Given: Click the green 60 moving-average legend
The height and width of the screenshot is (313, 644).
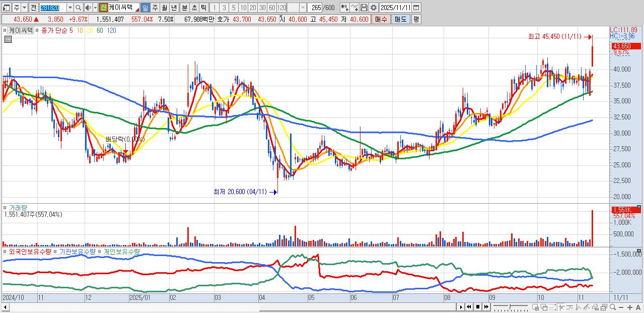Looking at the screenshot, I should 100,30.
